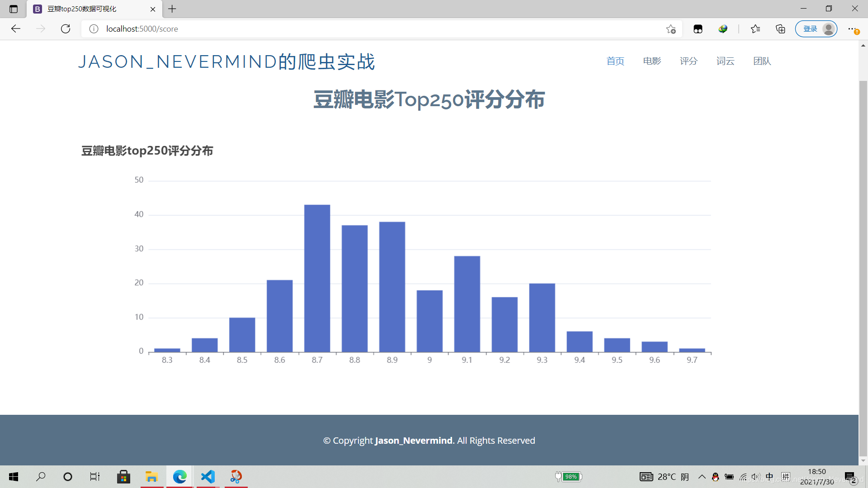Click the Jason_Nevermind footer link

click(x=414, y=441)
